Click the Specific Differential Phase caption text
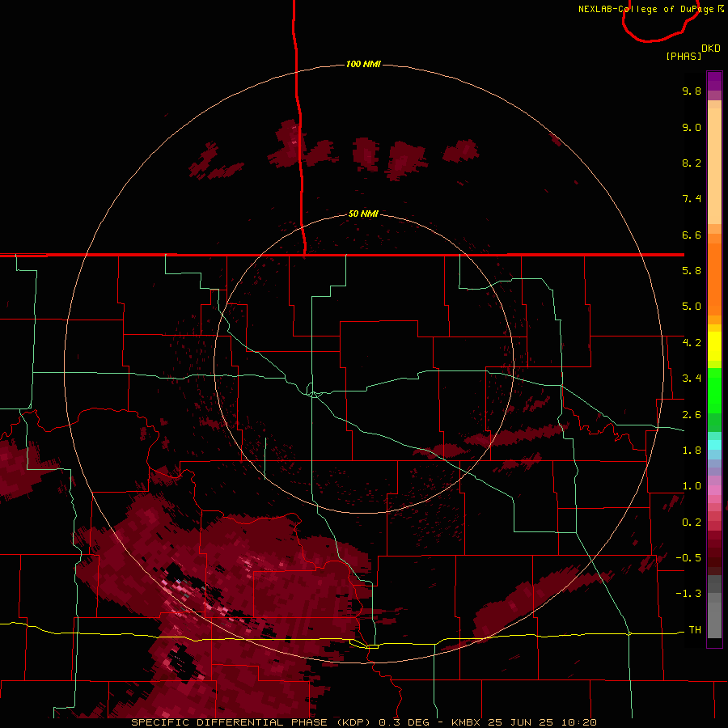The width and height of the screenshot is (728, 728). [363, 722]
